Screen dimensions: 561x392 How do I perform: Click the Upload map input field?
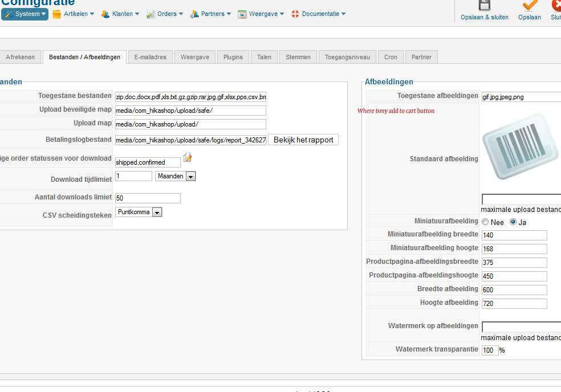[x=190, y=124]
